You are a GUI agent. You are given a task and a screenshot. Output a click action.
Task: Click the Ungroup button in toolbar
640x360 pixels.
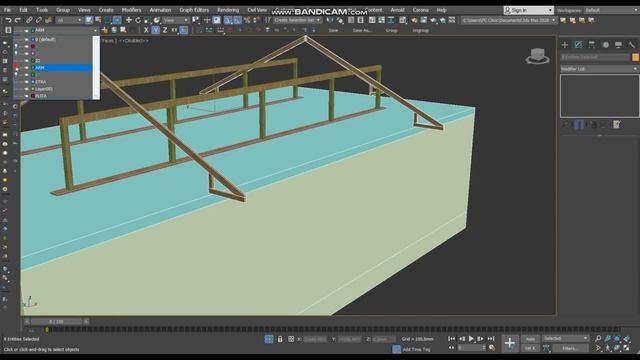point(420,30)
